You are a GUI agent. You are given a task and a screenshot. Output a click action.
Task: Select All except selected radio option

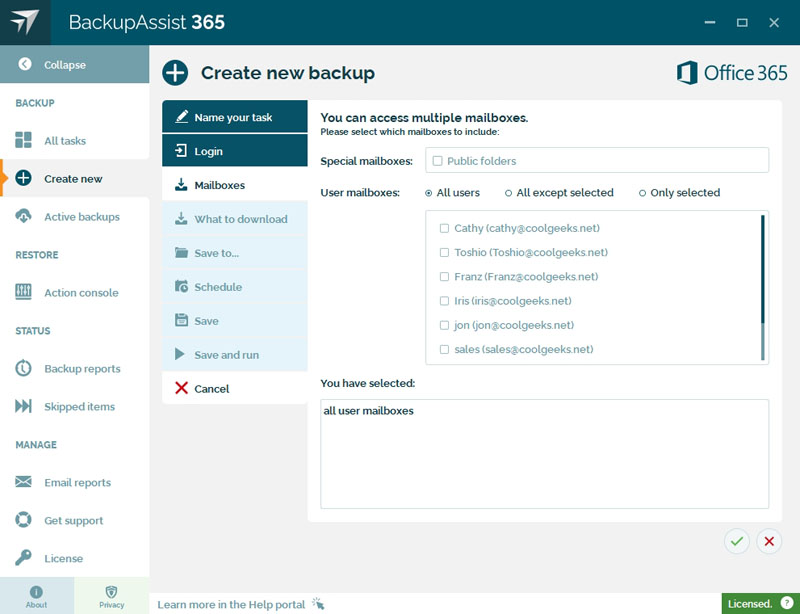508,193
